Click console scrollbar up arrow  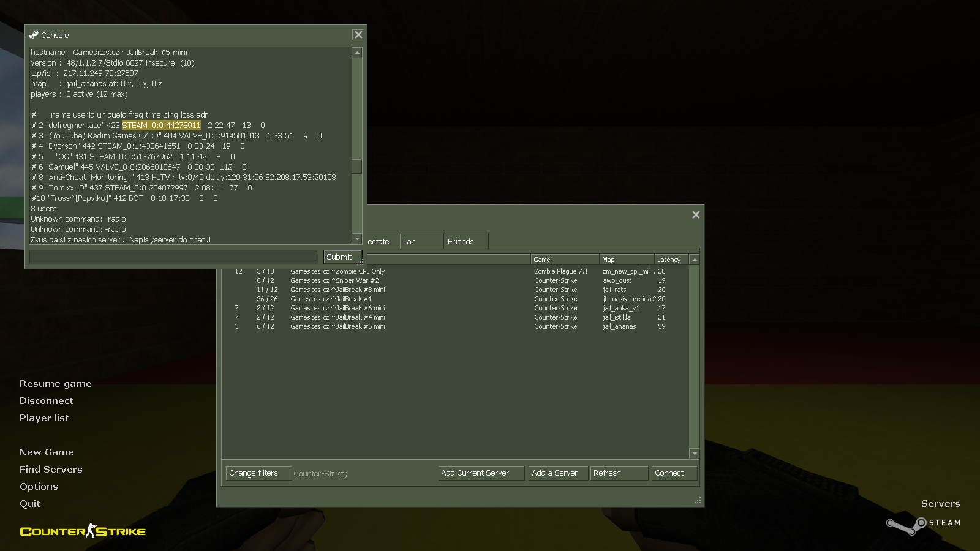pos(357,53)
